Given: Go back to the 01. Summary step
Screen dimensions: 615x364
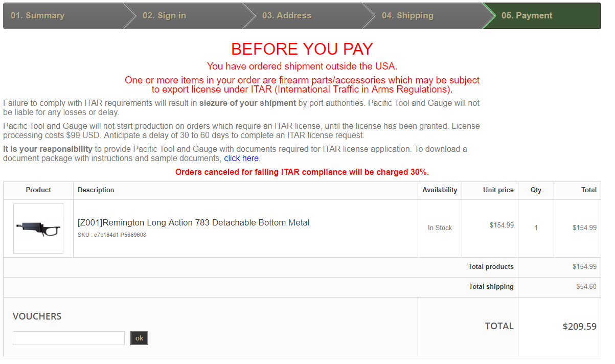Looking at the screenshot, I should pyautogui.click(x=38, y=16).
